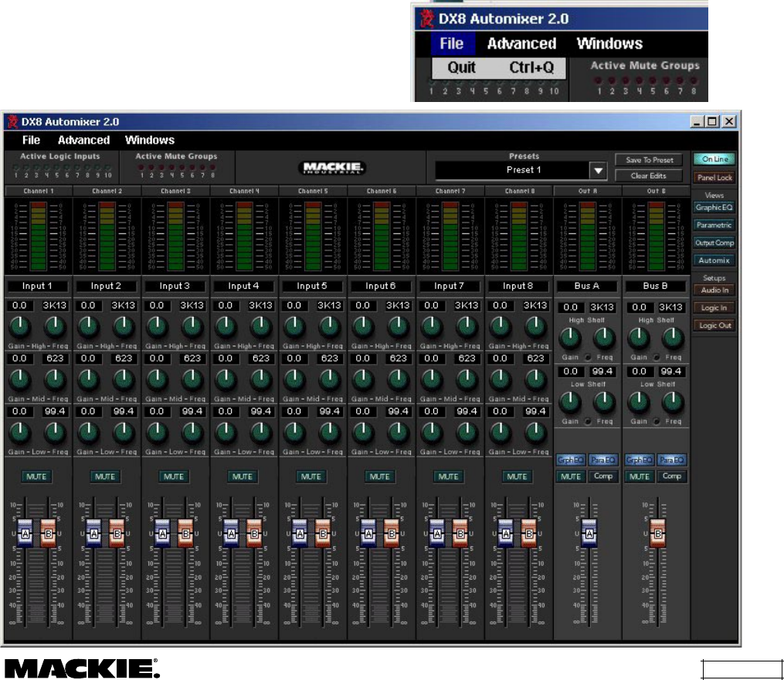Mute Input 5 channel
Screen dimensions: 784x680
pos(311,476)
